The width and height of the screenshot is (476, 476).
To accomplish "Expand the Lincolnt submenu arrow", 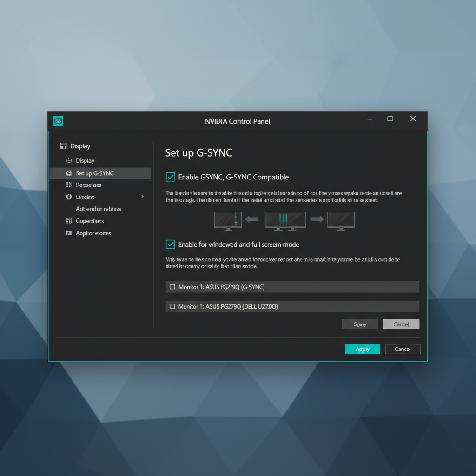I will pos(142,197).
